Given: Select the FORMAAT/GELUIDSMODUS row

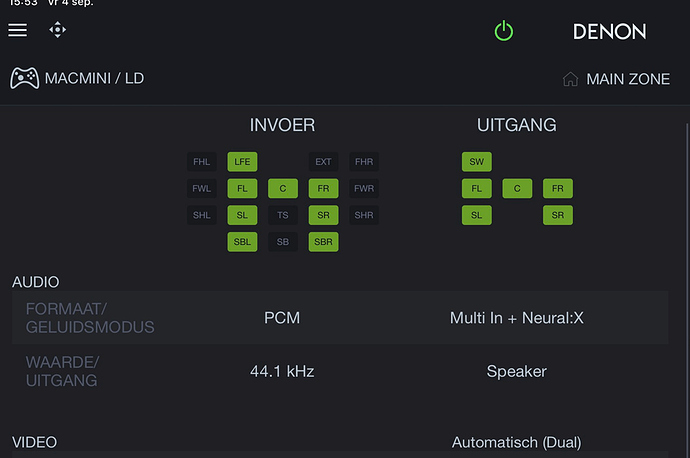Looking at the screenshot, I should 340,318.
